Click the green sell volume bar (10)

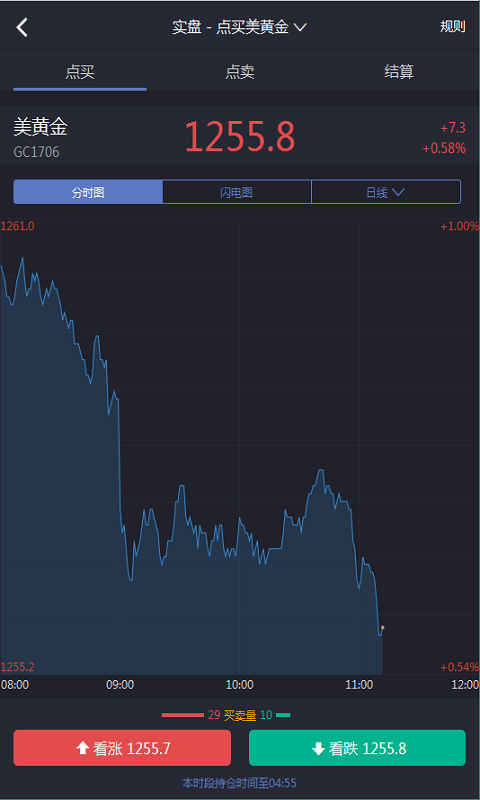[x=283, y=715]
